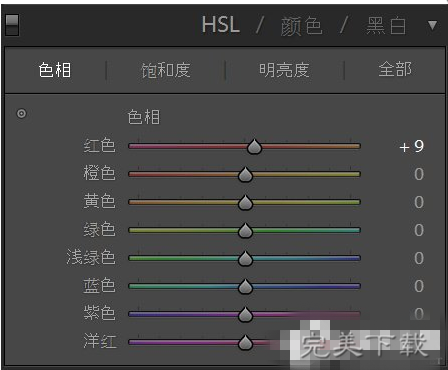
Task: Click the 黄色 label
Action: 99,202
